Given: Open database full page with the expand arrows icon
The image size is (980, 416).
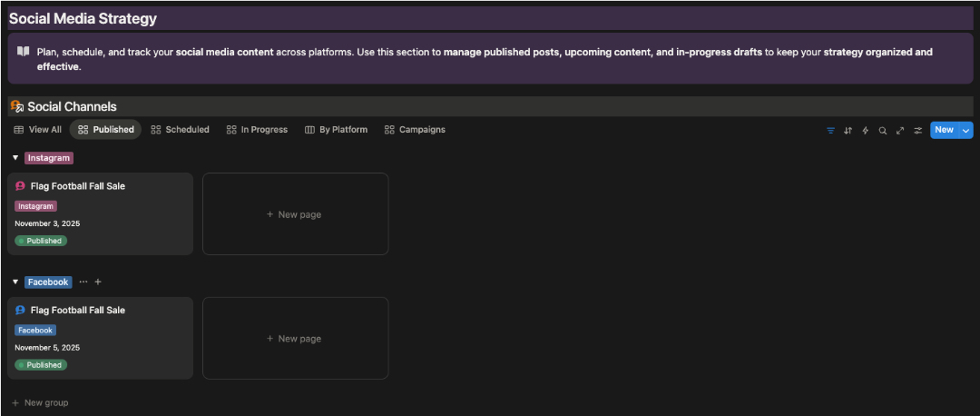Looking at the screenshot, I should 900,130.
